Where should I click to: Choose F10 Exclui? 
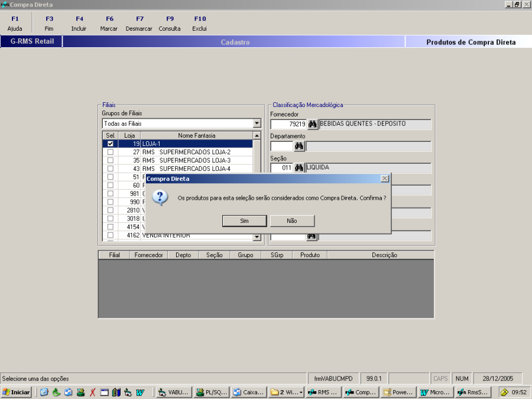tap(200, 24)
